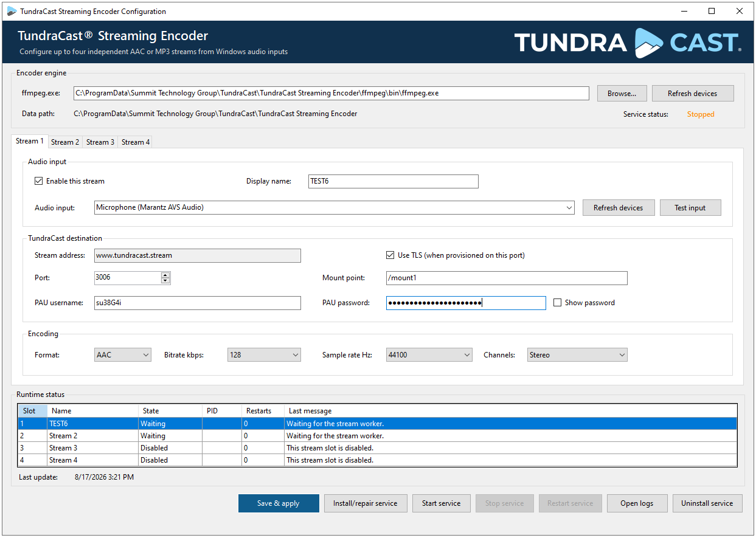Click Refresh devices beside Audio input

point(619,208)
